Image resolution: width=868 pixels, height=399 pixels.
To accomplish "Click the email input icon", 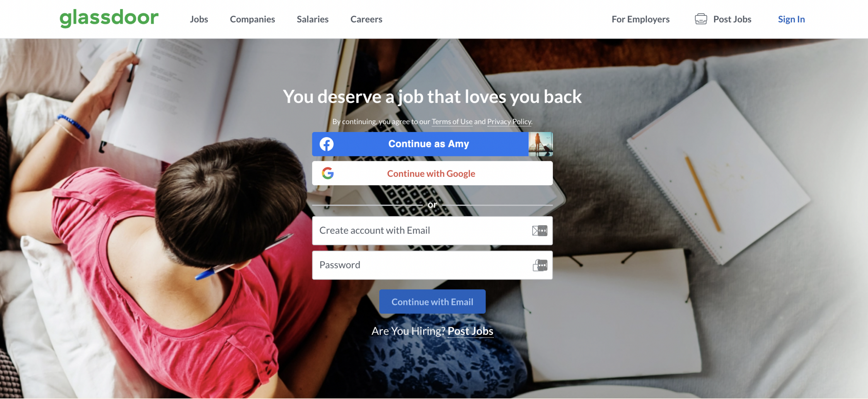I will (540, 230).
